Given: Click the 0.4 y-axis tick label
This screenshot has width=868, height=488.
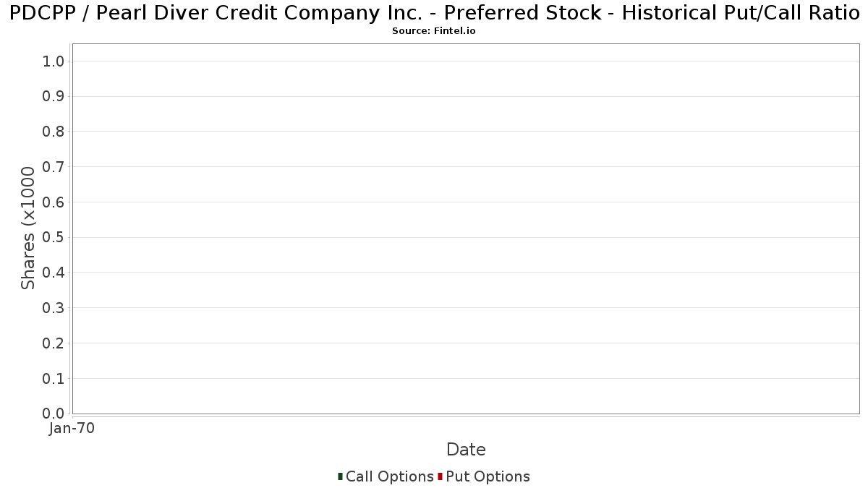Looking at the screenshot, I should click(x=54, y=273).
